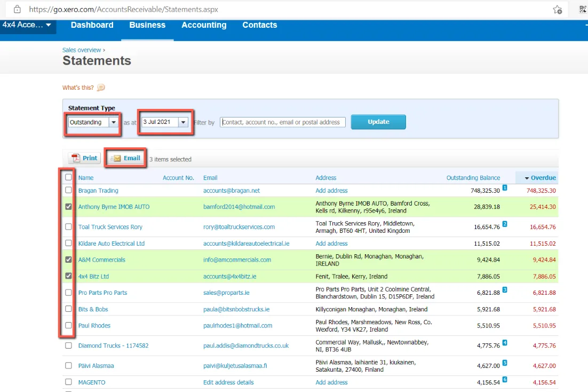Uncheck the 4x4 Bitz Ltd checkbox
Screen dimensions: 588x392
[x=68, y=276]
